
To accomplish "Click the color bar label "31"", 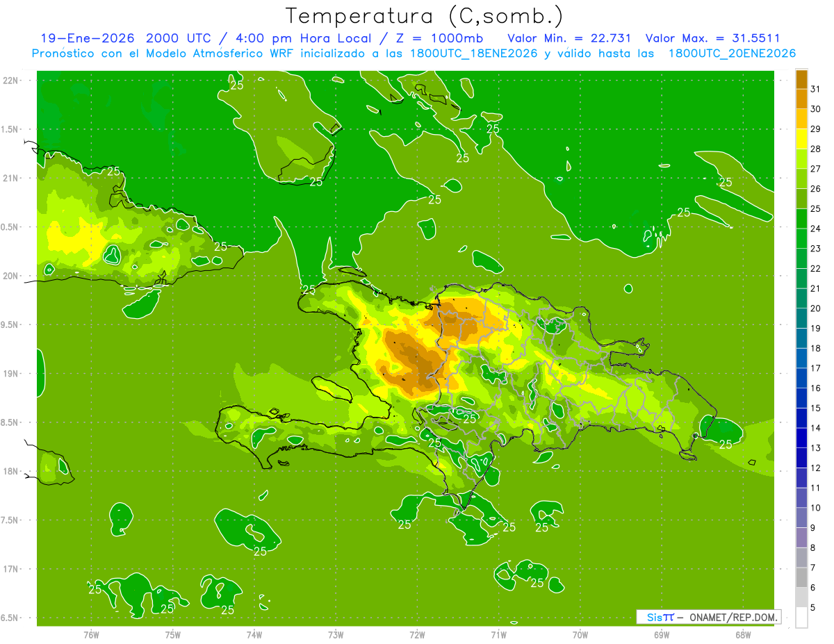I will pyautogui.click(x=815, y=88).
